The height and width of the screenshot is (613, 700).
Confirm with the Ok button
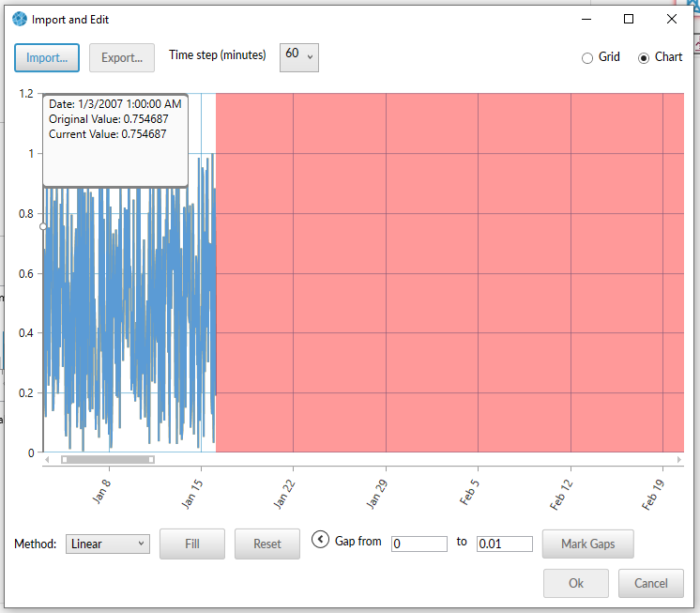[576, 583]
